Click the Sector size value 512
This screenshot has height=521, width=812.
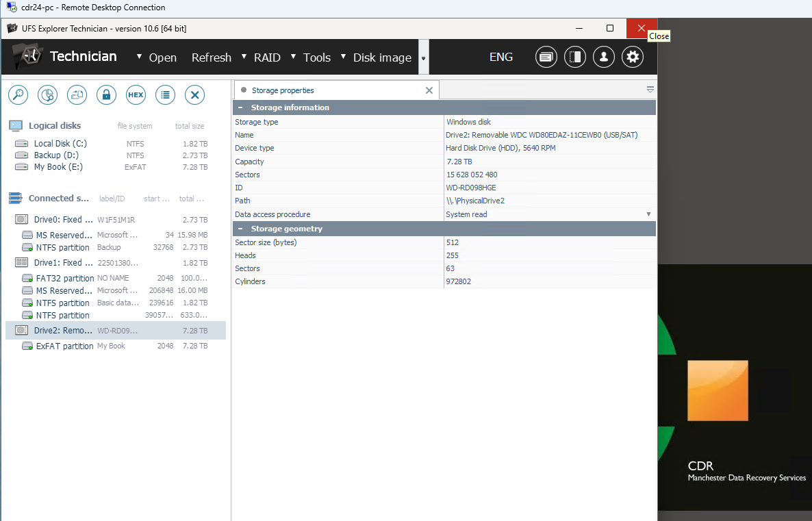pyautogui.click(x=453, y=242)
